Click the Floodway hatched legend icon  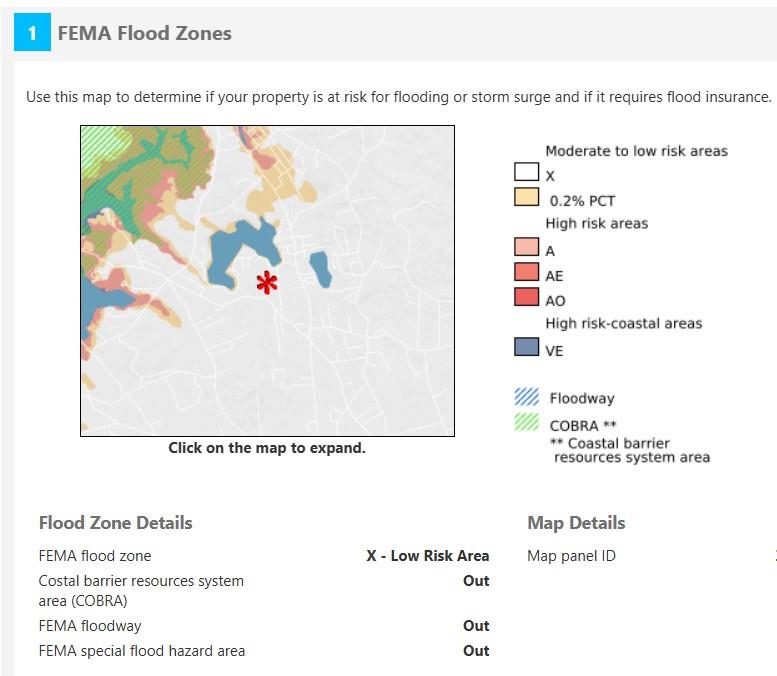[x=527, y=397]
